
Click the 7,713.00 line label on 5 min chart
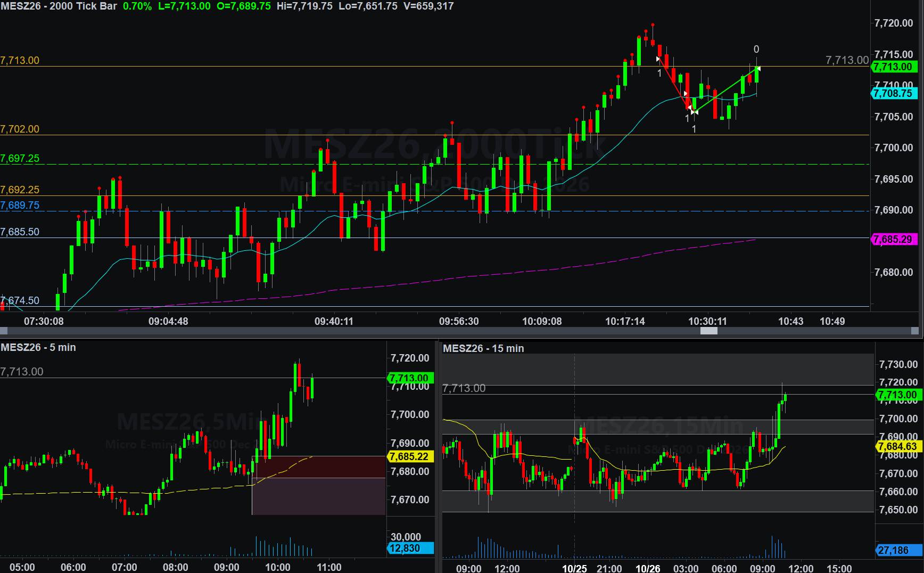click(22, 372)
